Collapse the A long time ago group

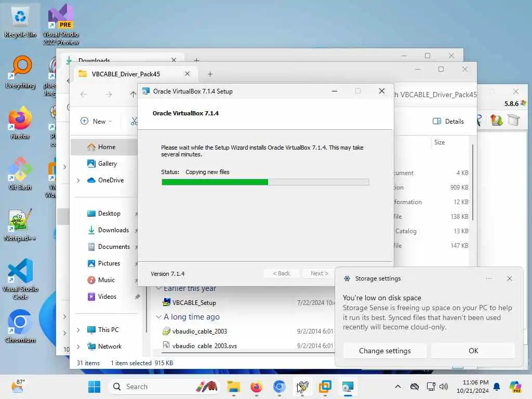[158, 316]
